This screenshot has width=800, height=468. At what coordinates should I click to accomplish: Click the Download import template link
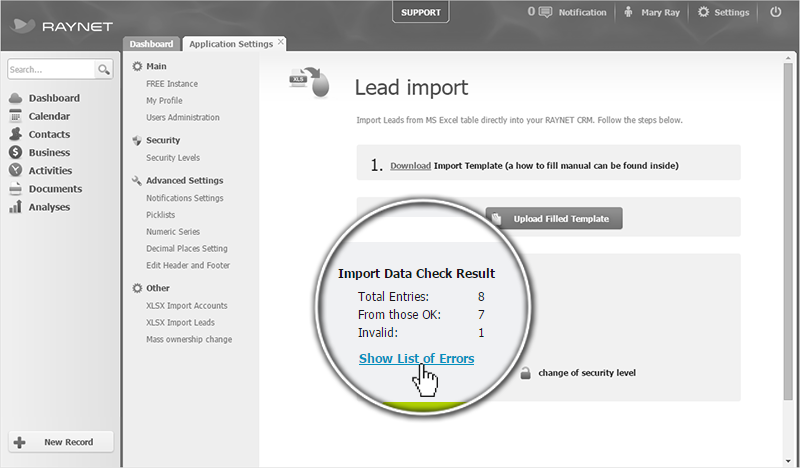pos(411,166)
